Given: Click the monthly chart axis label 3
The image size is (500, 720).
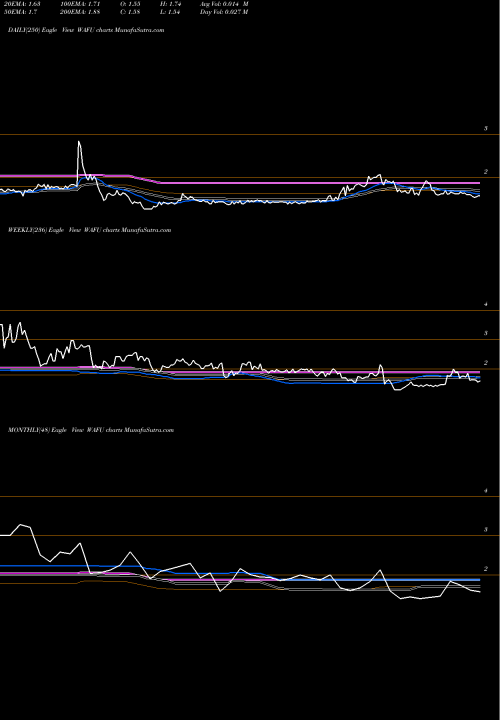Looking at the screenshot, I should 486,530.
